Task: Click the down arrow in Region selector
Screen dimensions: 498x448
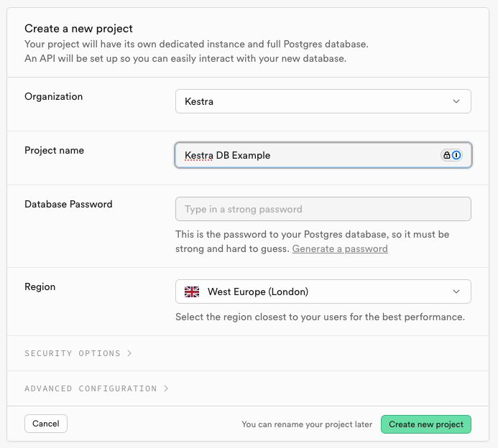Action: [456, 291]
